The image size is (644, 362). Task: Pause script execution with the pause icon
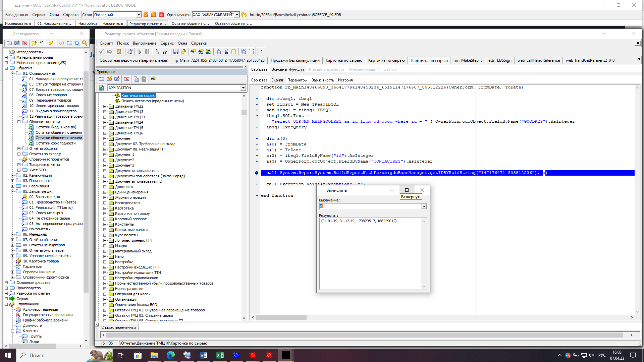tap(147, 52)
